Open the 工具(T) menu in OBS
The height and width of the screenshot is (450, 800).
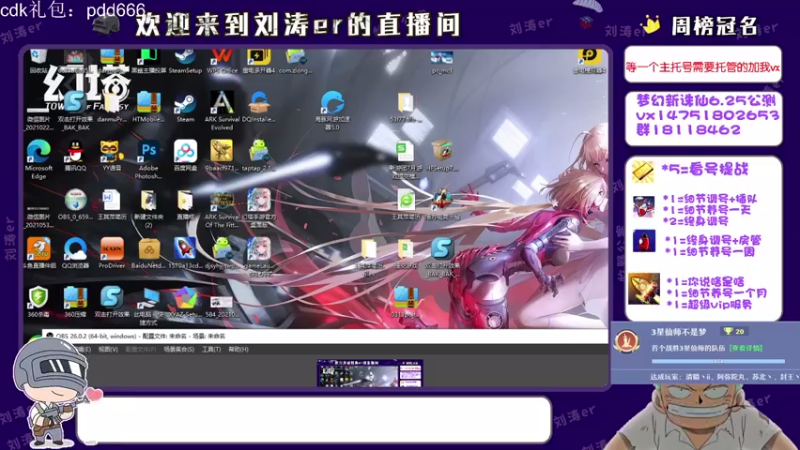click(x=211, y=349)
